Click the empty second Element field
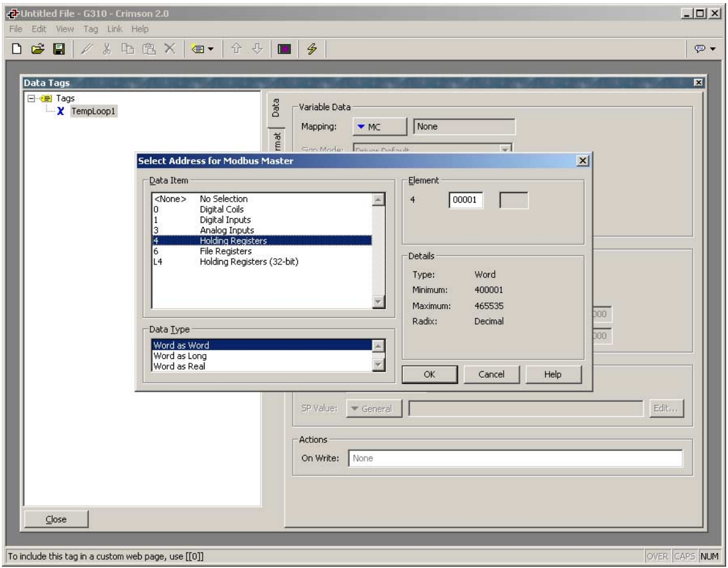 (514, 200)
